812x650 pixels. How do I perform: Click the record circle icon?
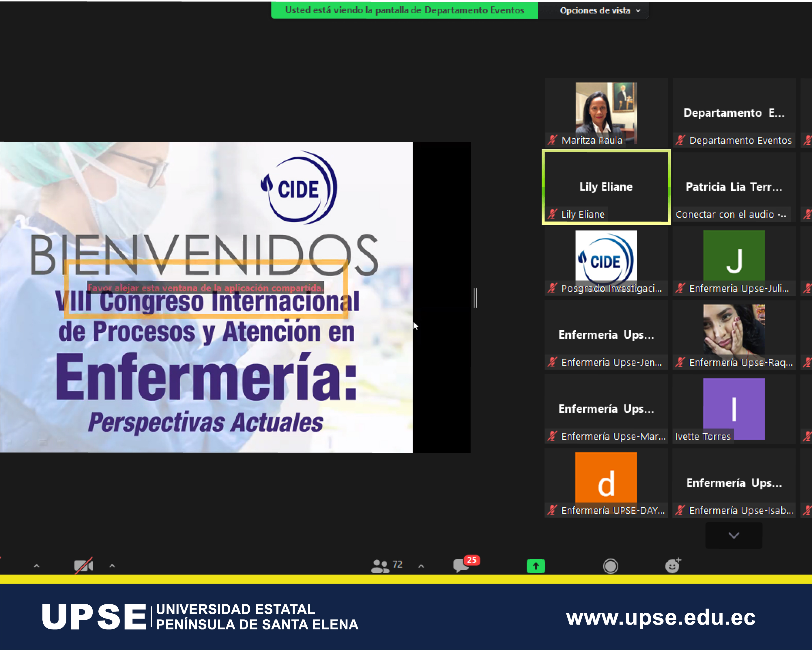click(610, 566)
